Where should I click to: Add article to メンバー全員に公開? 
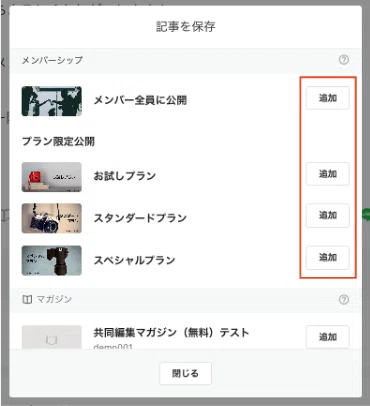pos(328,98)
